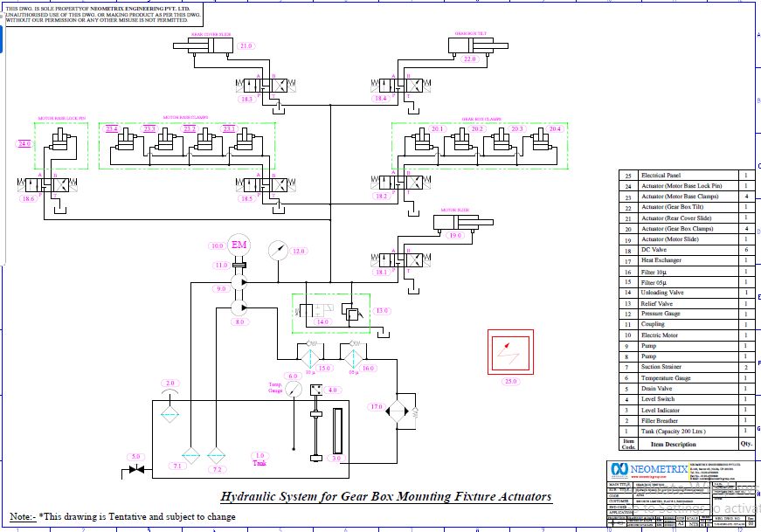Select the heat exchanger symbol 17.0

(400, 409)
